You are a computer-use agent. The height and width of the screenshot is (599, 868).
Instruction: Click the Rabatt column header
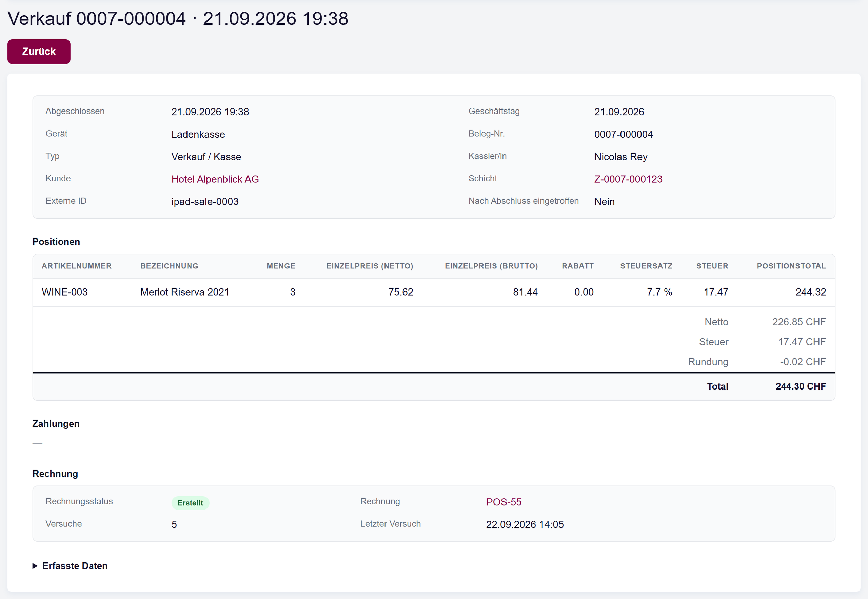coord(577,266)
